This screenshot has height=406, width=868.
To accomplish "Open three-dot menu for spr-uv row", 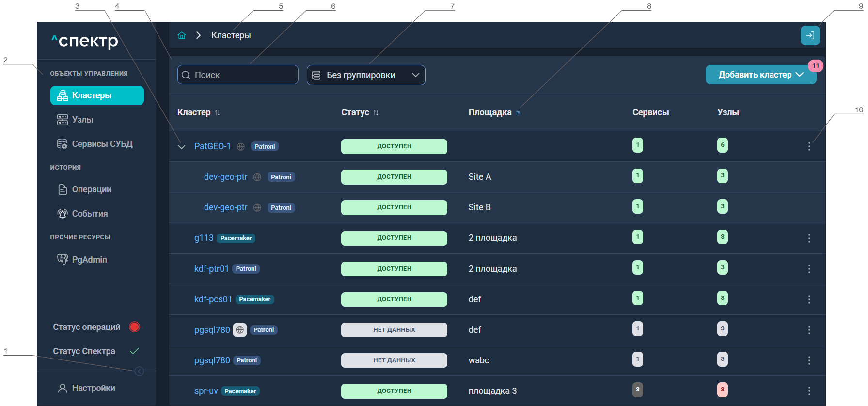I will coord(809,391).
